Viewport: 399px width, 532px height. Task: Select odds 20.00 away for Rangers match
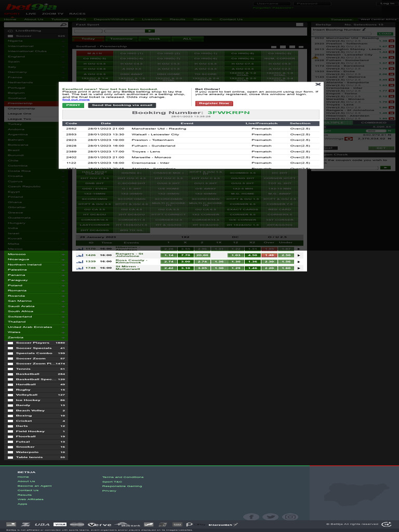point(203,255)
